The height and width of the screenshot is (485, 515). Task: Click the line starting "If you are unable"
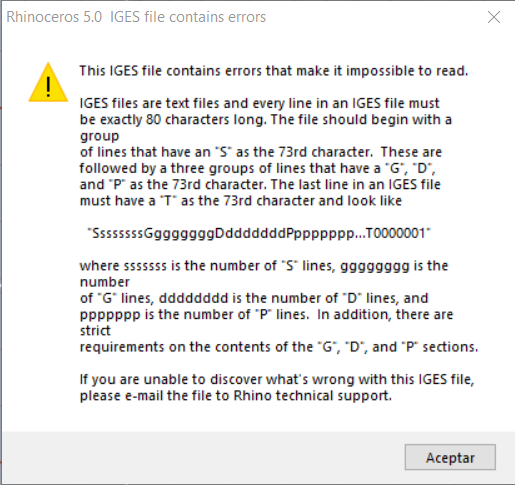[277, 379]
